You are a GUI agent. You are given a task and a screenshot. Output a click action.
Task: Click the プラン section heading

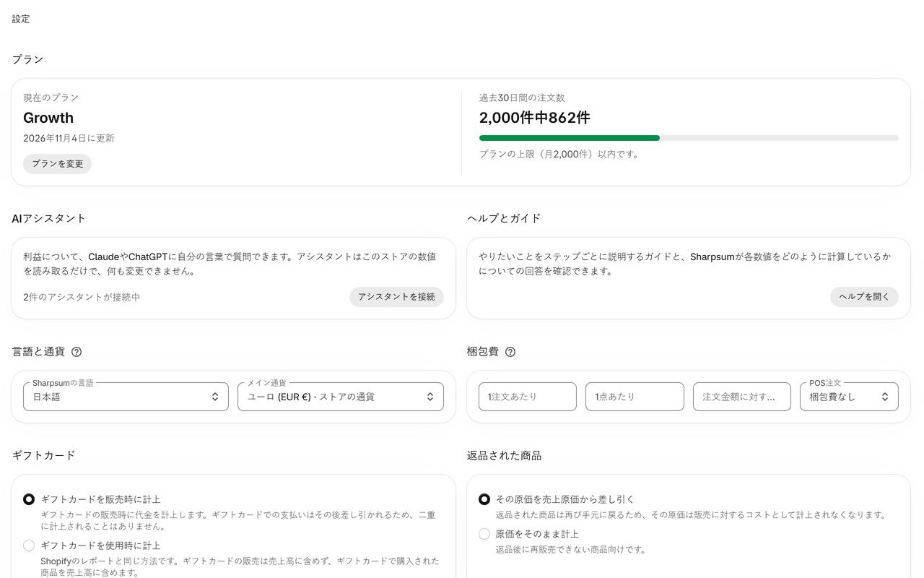pyautogui.click(x=27, y=59)
